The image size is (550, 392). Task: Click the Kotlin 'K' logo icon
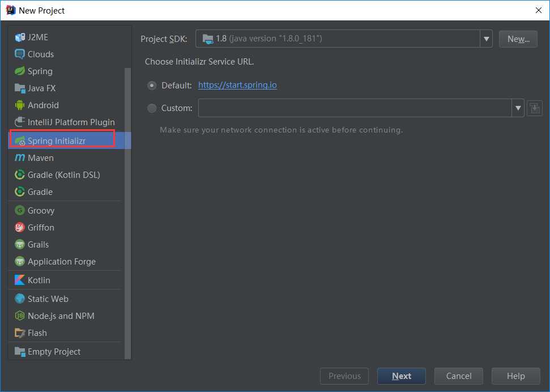coord(20,280)
